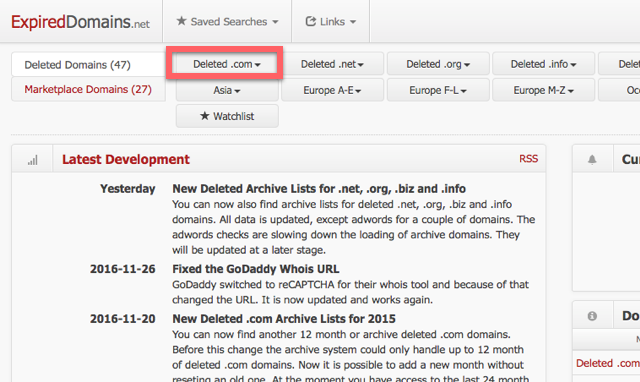Viewport: 640px width, 382px height.
Task: Expand the Deleted .net dropdown
Action: tap(332, 64)
